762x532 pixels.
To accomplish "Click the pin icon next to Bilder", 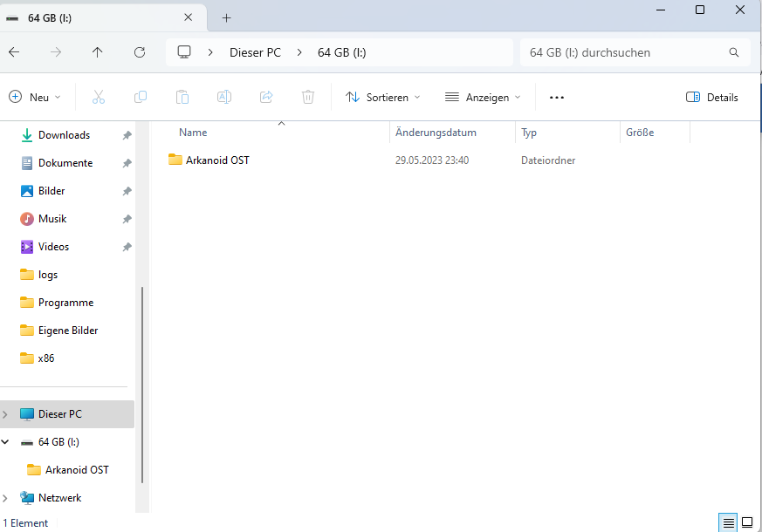I will coord(127,191).
